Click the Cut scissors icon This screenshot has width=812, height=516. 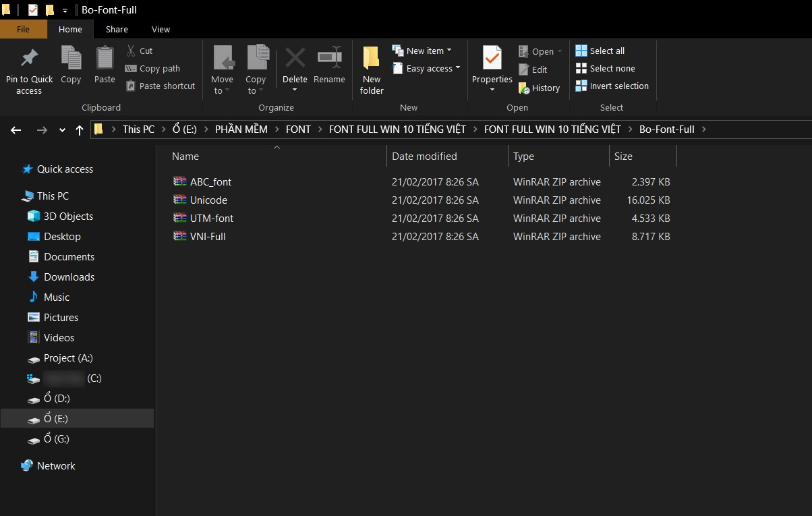click(x=131, y=51)
